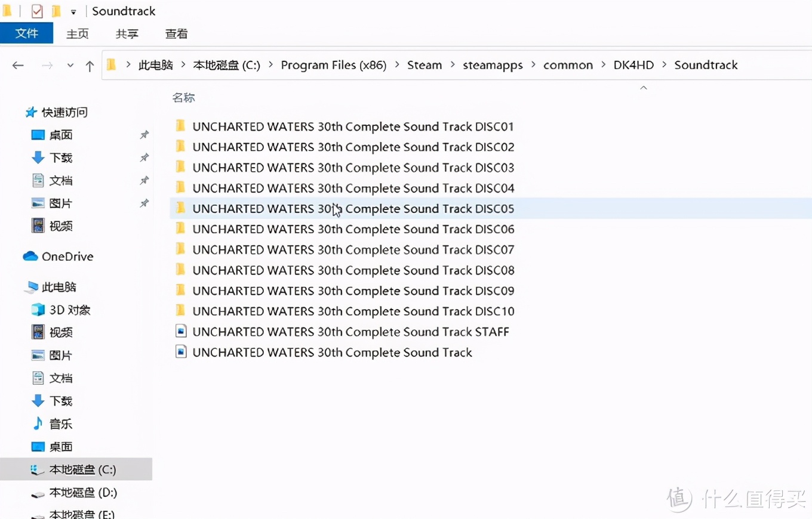812x519 pixels.
Task: Navigate to Program Files (x86) in address bar
Action: pos(334,65)
